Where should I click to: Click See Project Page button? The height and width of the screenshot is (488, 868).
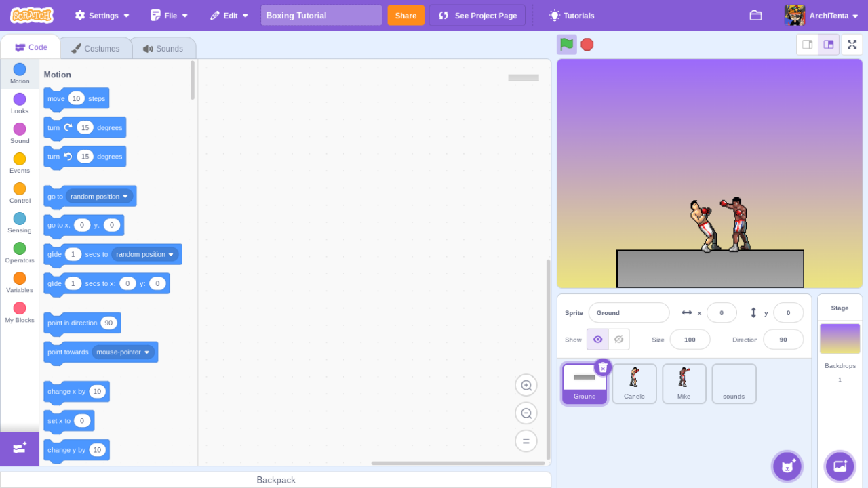tap(477, 15)
